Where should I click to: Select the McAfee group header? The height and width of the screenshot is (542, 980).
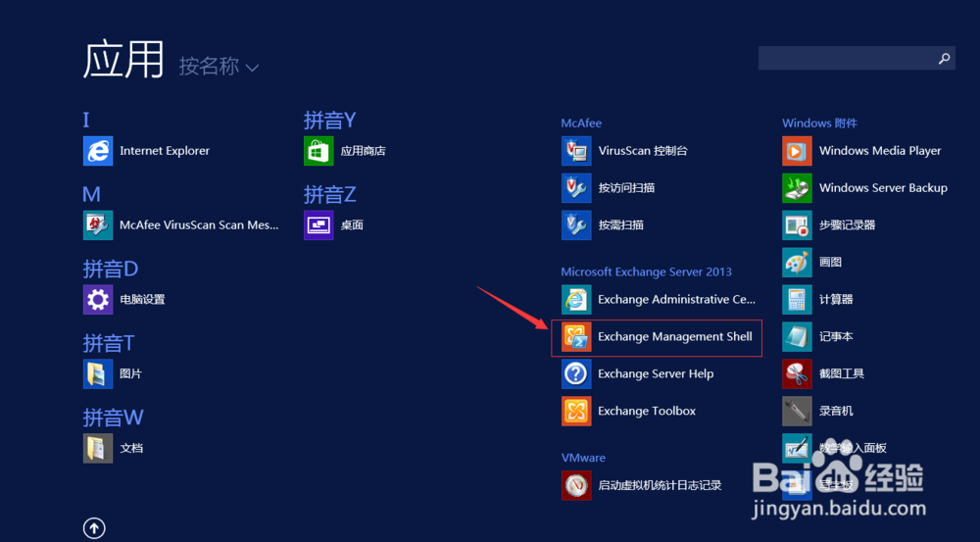[x=581, y=123]
